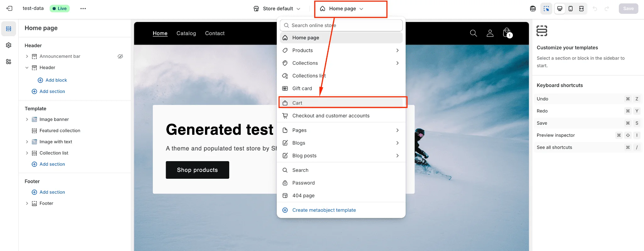
Task: Switch to mobile preview icon
Action: pos(570,8)
